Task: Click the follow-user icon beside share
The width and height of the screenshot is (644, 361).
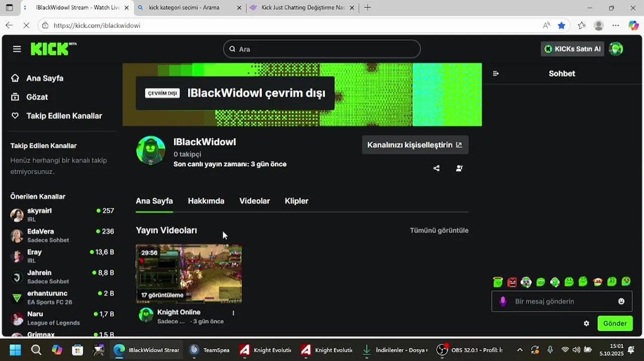Action: (459, 168)
